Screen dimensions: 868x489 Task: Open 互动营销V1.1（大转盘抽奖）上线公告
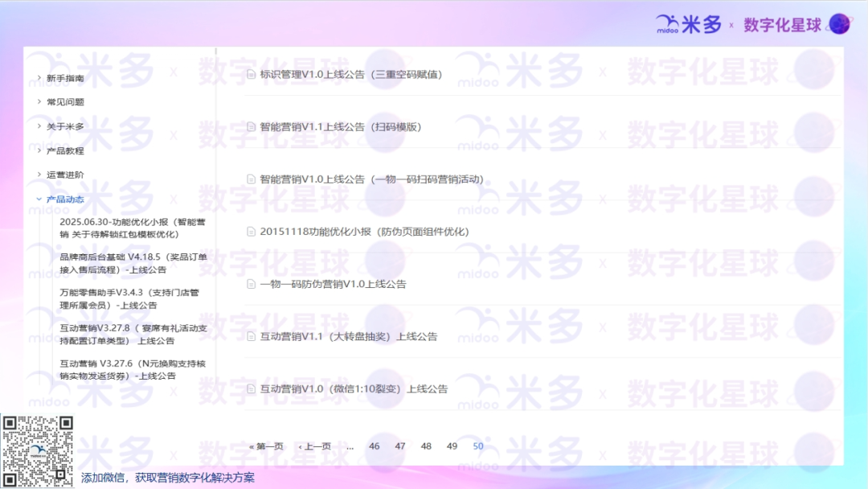point(348,336)
